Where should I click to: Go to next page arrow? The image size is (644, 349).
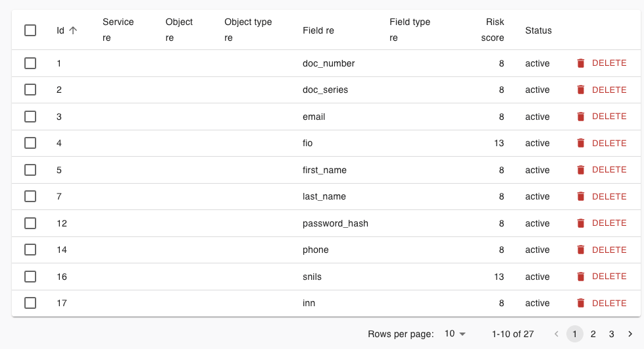click(630, 334)
